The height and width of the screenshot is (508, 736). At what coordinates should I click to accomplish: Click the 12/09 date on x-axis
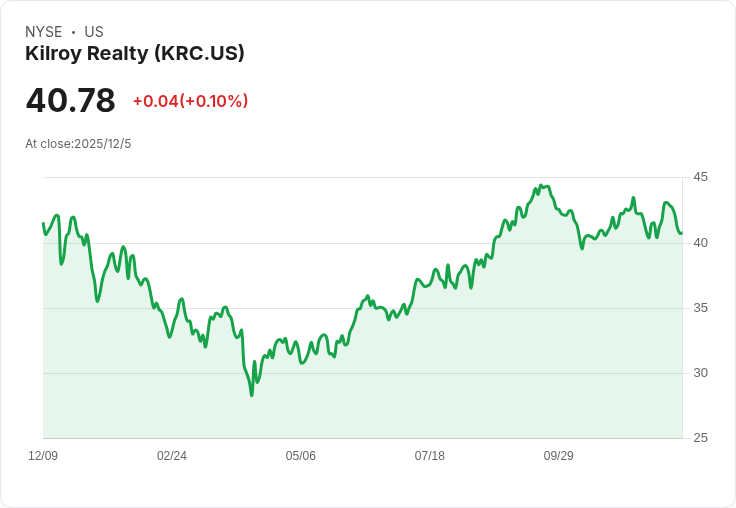click(x=43, y=456)
